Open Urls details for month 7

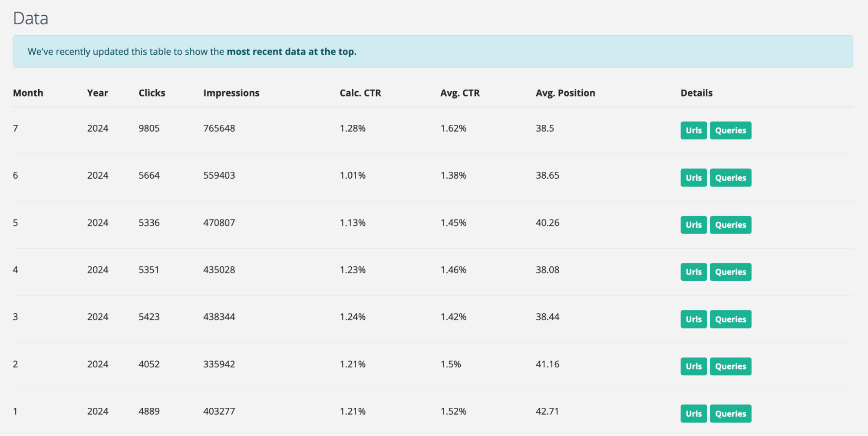tap(693, 130)
